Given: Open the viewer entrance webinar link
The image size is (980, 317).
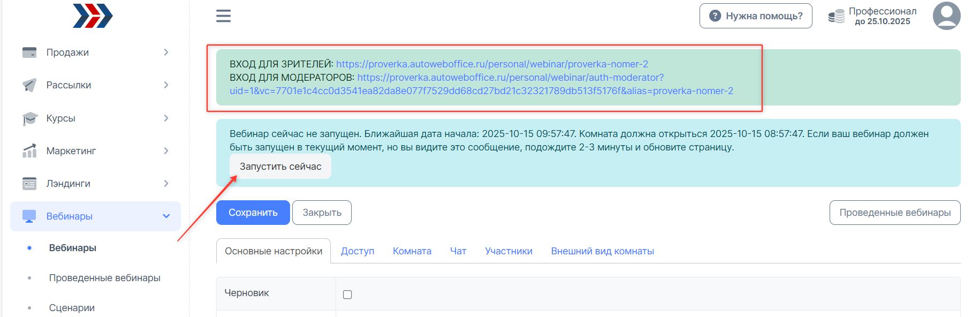Looking at the screenshot, I should pyautogui.click(x=492, y=64).
